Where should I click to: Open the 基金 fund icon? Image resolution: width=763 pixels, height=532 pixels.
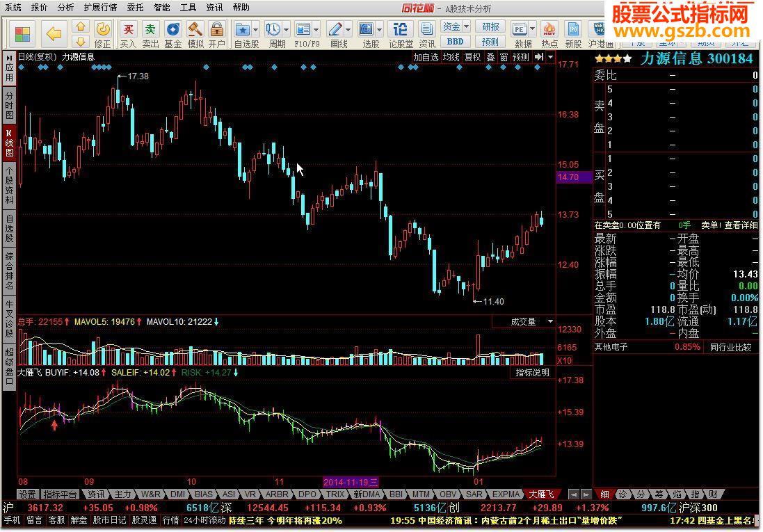[x=172, y=29]
